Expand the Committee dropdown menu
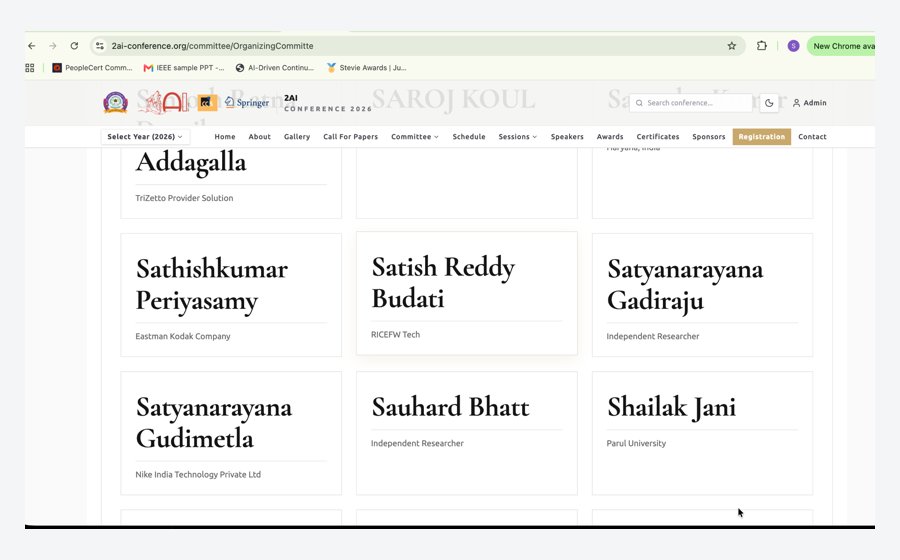Viewport: 900px width, 560px height. (x=414, y=137)
